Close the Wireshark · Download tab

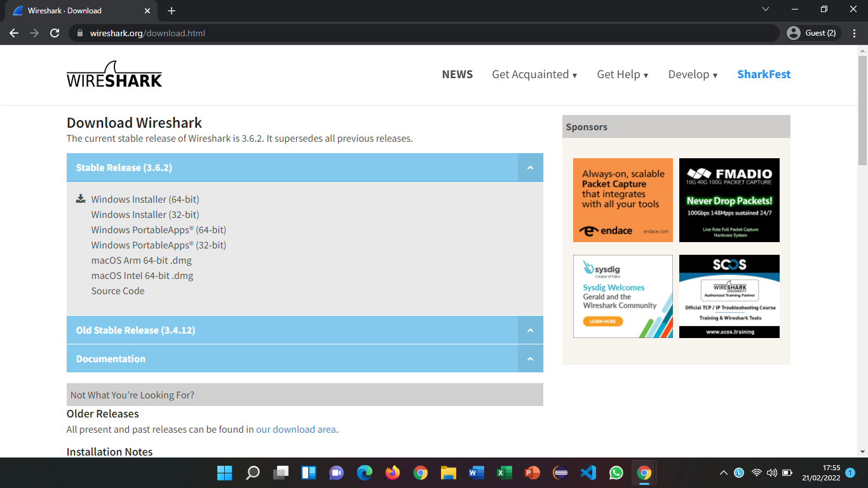[147, 11]
